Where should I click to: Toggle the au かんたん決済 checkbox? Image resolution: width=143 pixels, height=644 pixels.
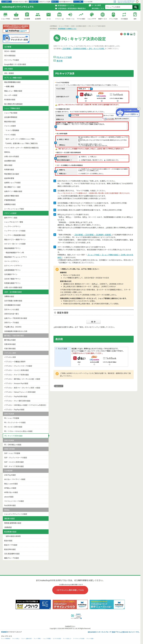102,101
